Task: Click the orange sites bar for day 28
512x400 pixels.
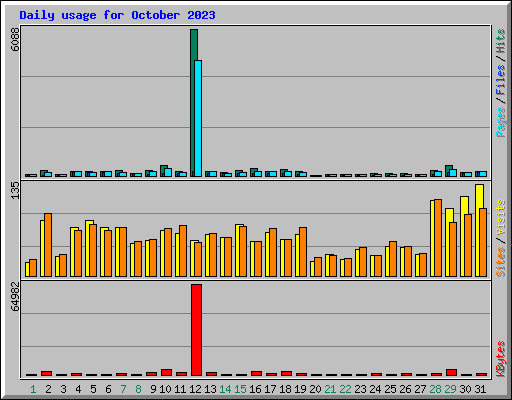Action: tap(438, 238)
